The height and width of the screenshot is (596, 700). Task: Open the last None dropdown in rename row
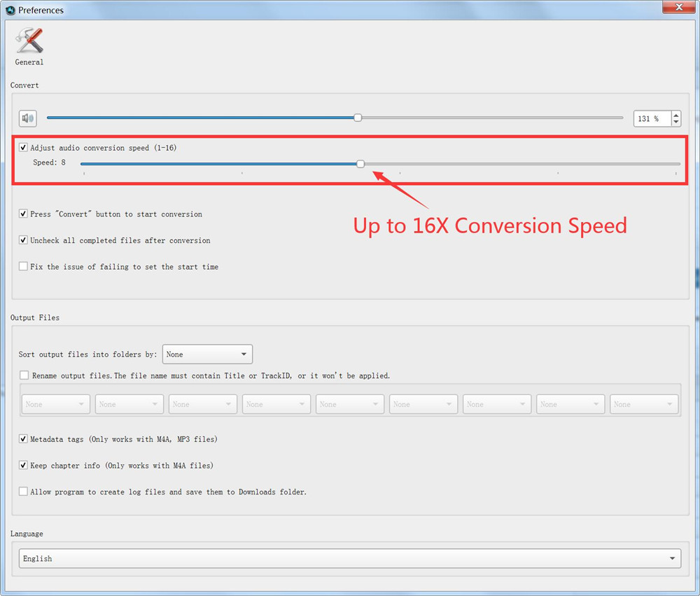click(x=644, y=403)
